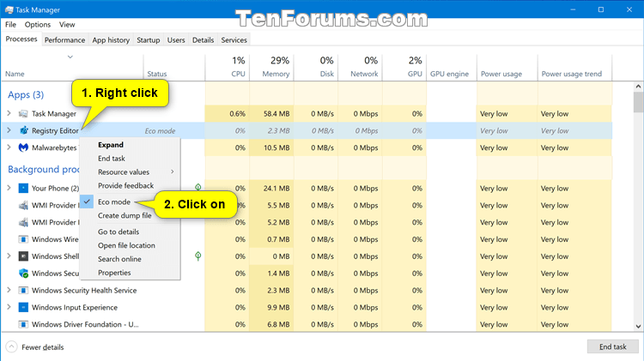
Task: Click Windows Input Experience icon
Action: pos(23,307)
